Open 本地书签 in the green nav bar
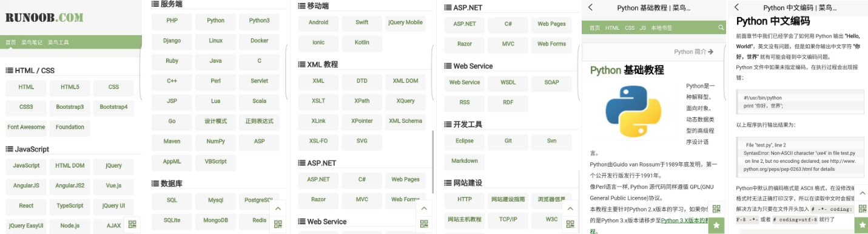The image size is (868, 234). (661, 28)
